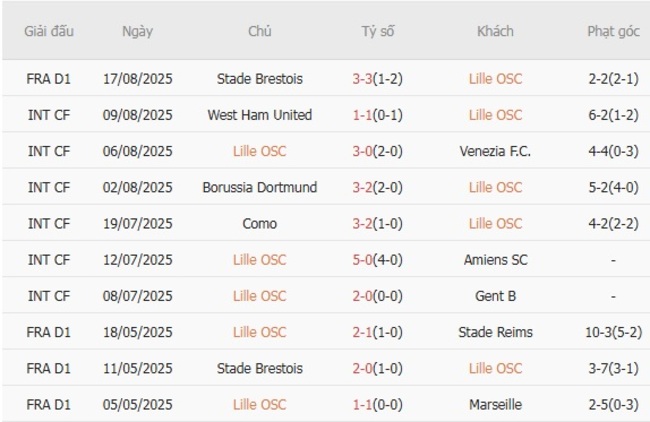The width and height of the screenshot is (650, 422).
Task: Click the Amiens SC team name
Action: (x=495, y=259)
